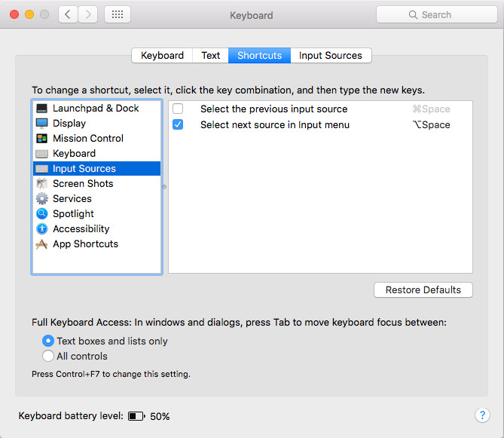This screenshot has height=438, width=504.
Task: Select Launchpad & Dock in category list
Action: point(96,109)
